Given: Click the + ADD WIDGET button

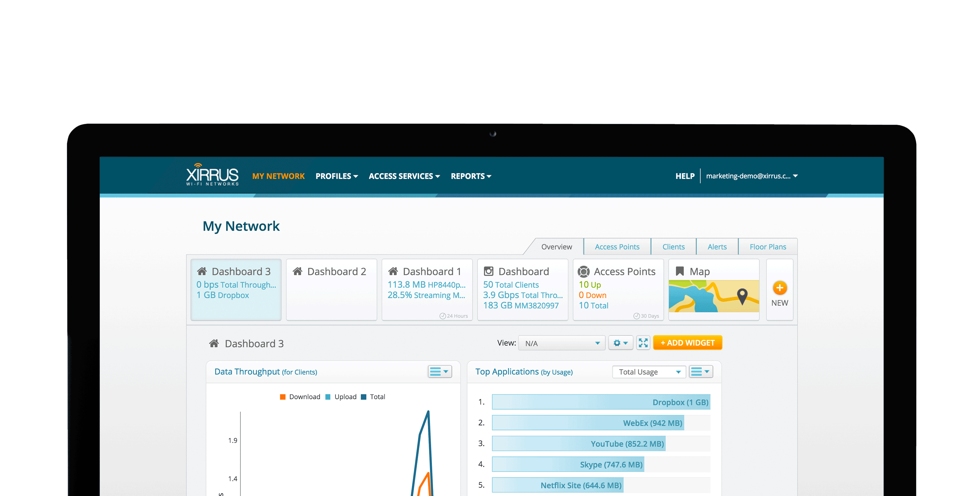Looking at the screenshot, I should [687, 343].
